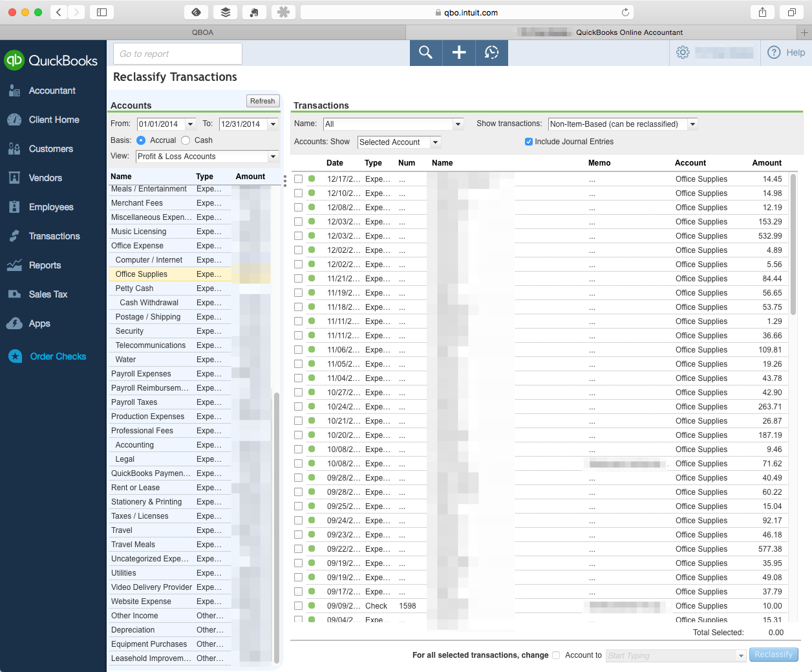
Task: Switch to the QBOA browser tab
Action: 202,32
